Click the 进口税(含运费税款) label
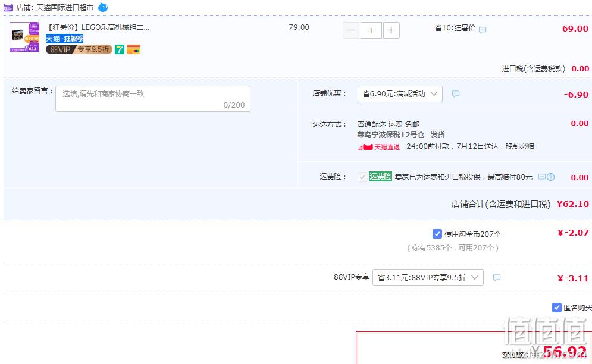This screenshot has width=592, height=364. (534, 69)
